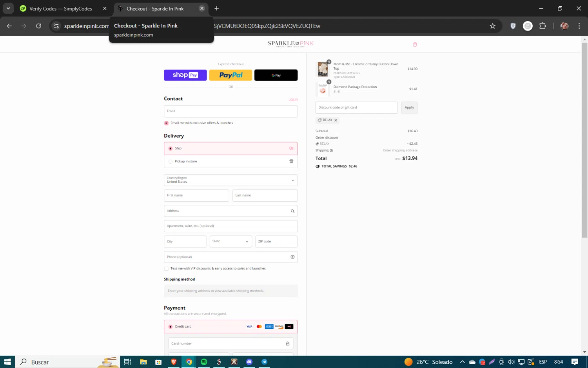588x368 pixels.
Task: Open the Country/Region dropdown
Action: 230,180
